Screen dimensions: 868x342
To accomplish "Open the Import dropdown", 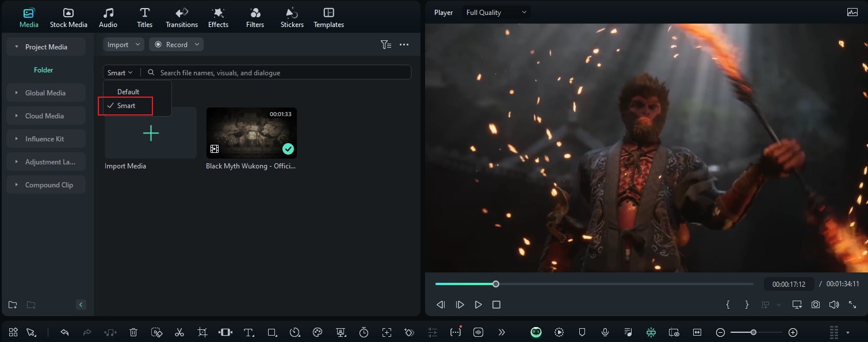I will [x=124, y=44].
